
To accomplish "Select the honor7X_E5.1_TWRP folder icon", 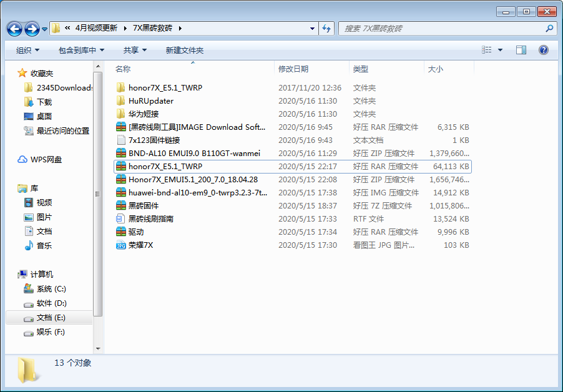I will tap(121, 87).
